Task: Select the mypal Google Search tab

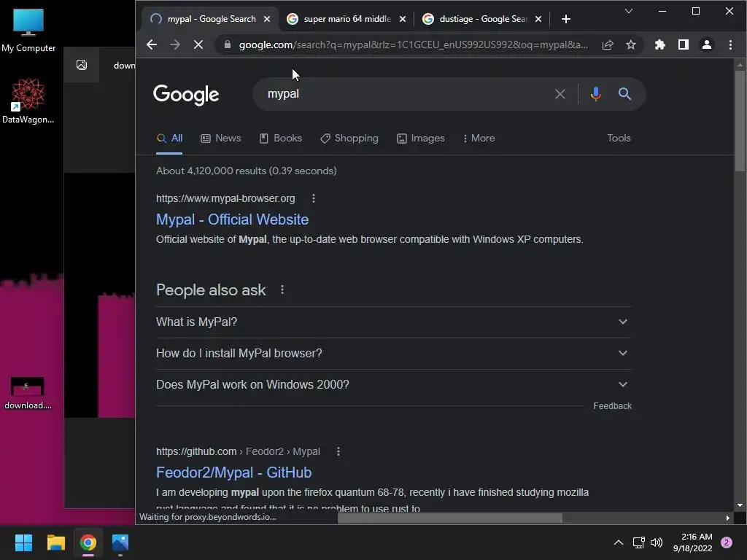Action: 209,19
